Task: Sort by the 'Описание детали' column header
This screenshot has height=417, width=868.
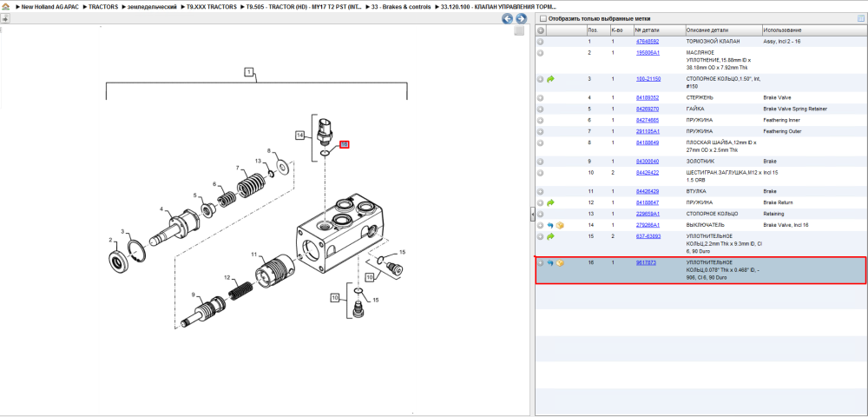Action: tap(722, 30)
